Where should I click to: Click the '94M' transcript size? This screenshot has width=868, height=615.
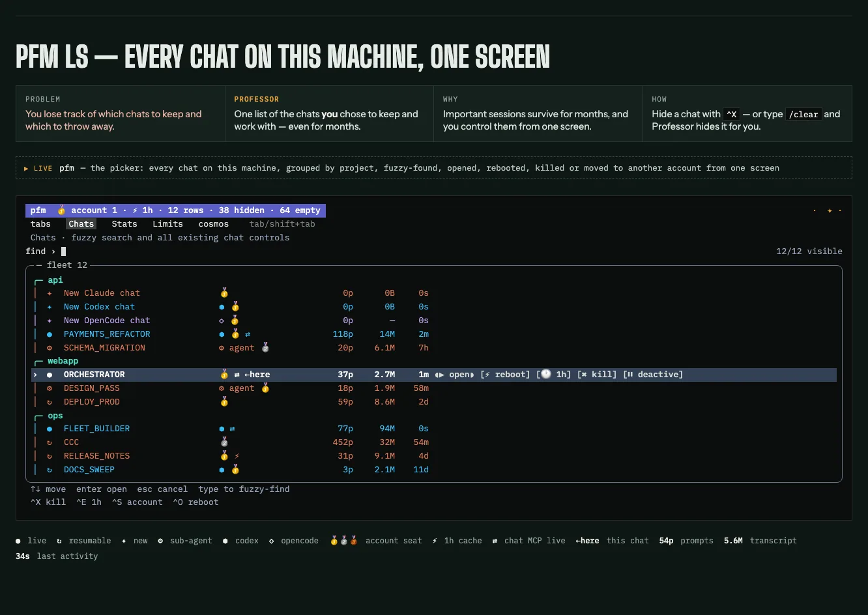387,429
